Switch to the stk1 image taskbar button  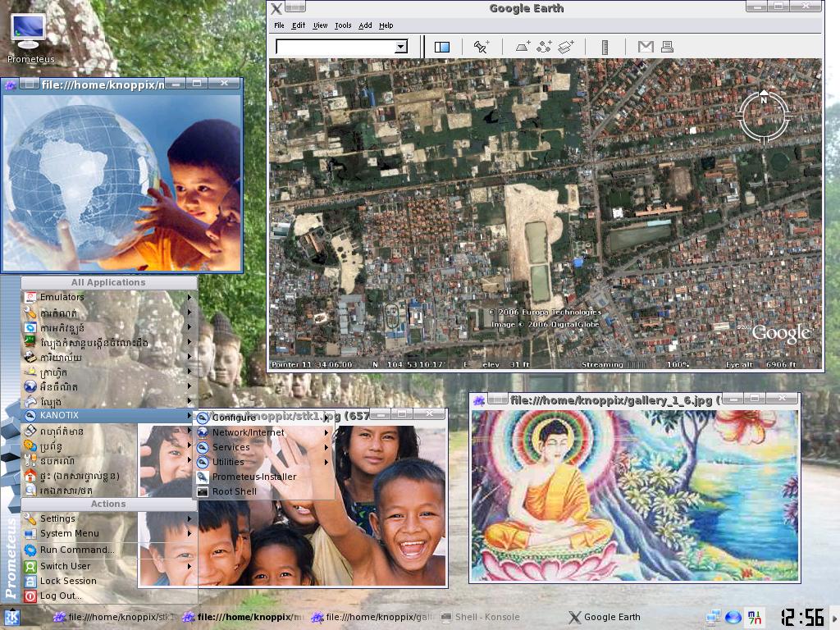(x=115, y=617)
